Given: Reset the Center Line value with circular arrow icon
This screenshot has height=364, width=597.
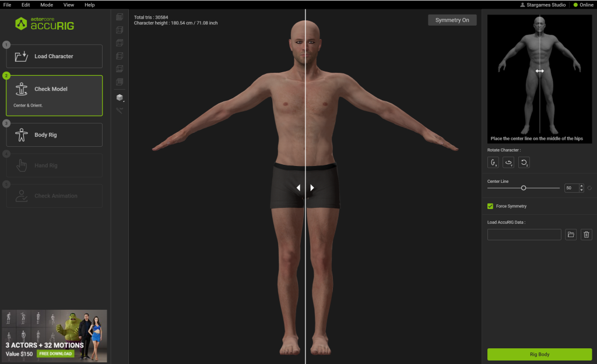Looking at the screenshot, I should pyautogui.click(x=589, y=188).
